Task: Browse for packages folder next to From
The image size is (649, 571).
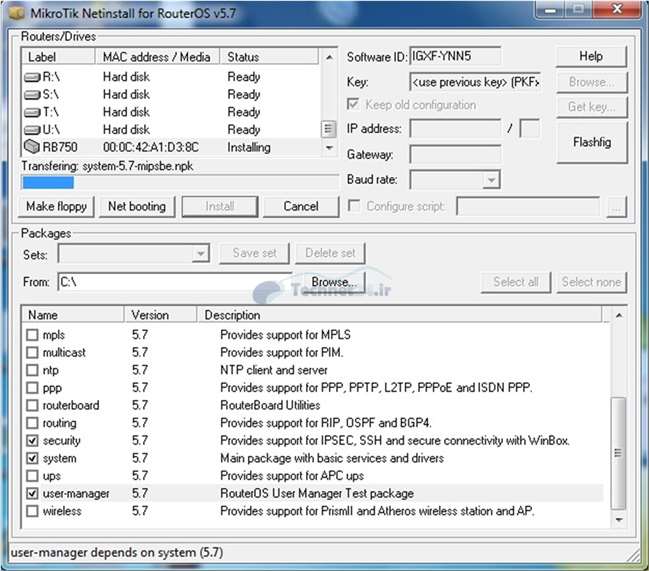Action: coord(334,282)
